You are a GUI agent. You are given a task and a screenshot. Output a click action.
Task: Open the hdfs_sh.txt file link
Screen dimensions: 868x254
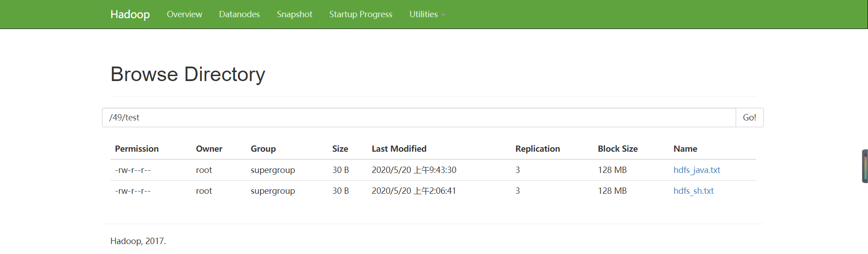click(x=693, y=191)
